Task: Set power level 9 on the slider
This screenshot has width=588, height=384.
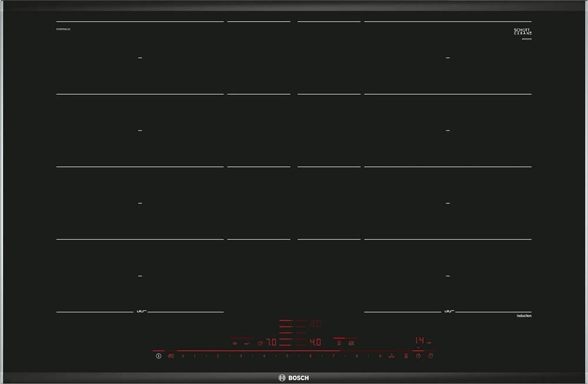Action: click(380, 356)
